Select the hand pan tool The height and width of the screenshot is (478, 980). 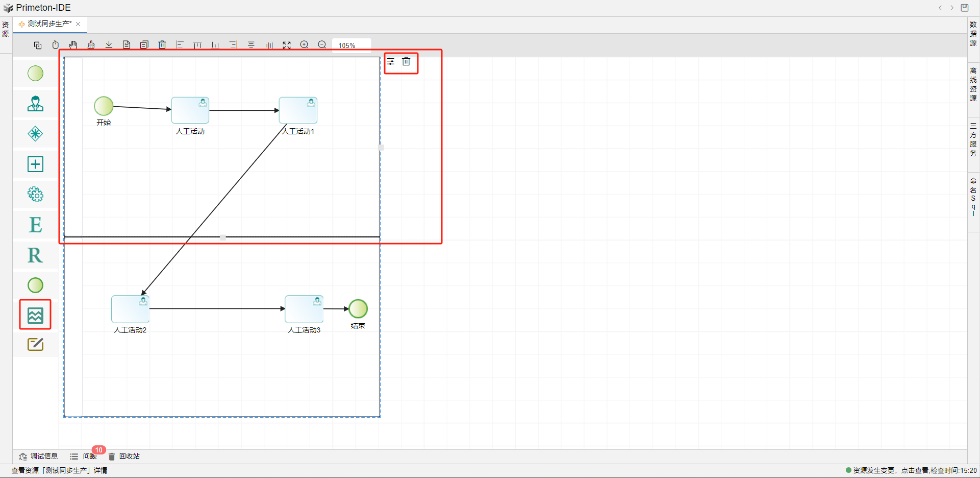pos(73,45)
